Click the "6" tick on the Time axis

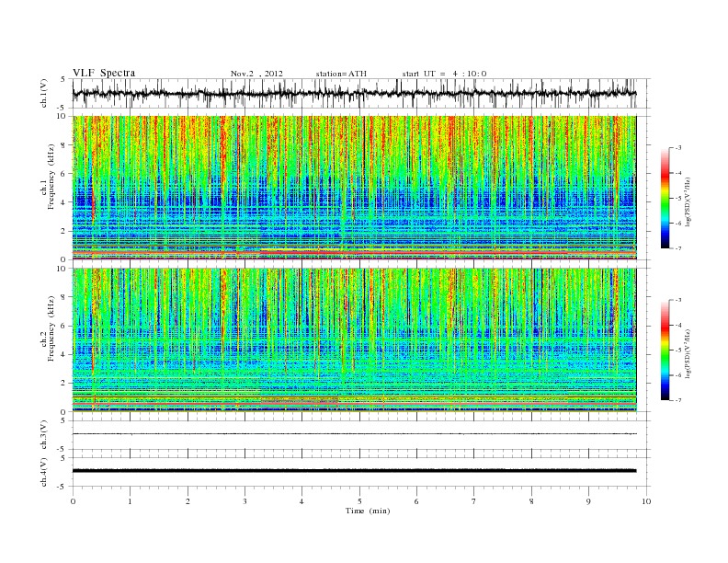pyautogui.click(x=416, y=501)
